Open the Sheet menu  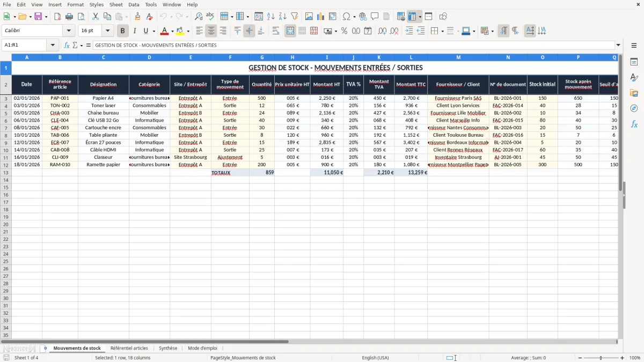116,4
